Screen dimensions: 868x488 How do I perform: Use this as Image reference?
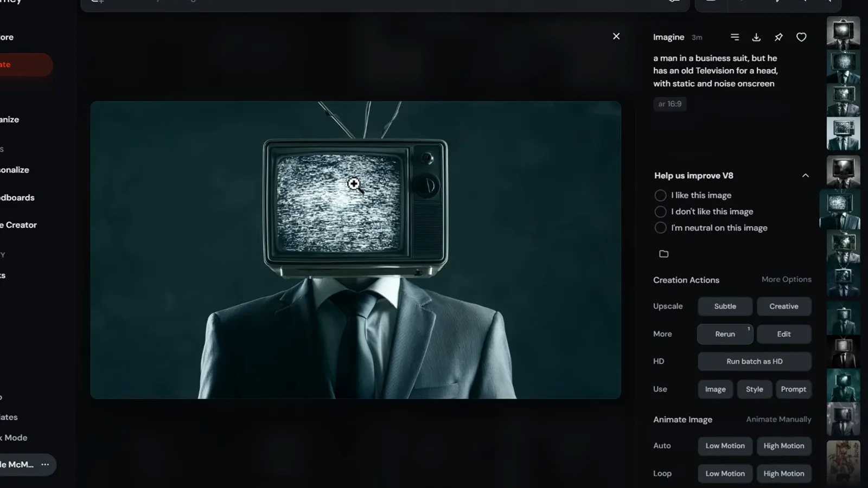coord(716,389)
